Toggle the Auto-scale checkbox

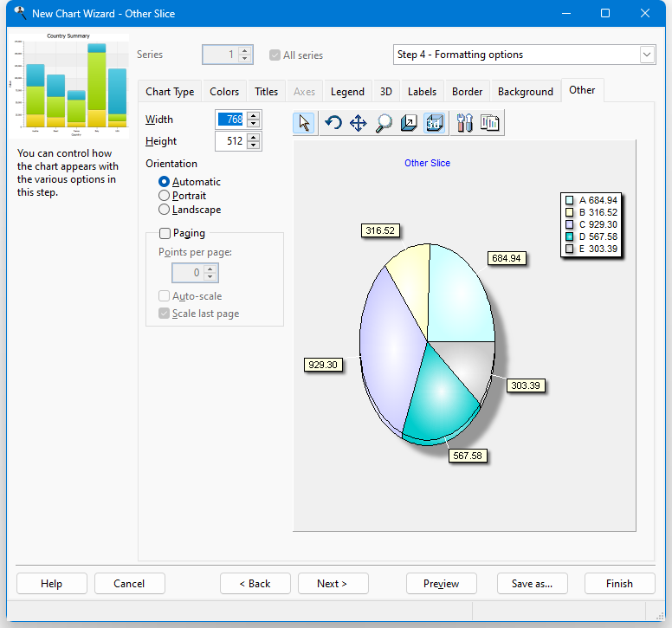pos(164,296)
